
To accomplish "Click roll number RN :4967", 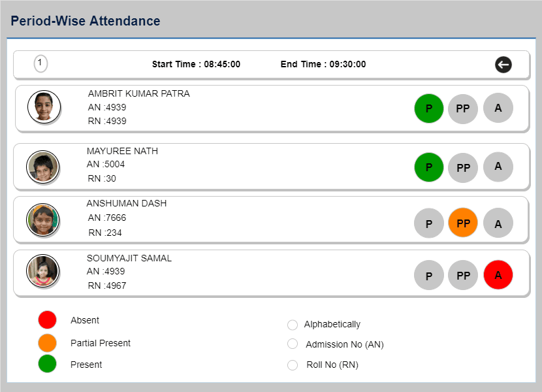I will 107,286.
